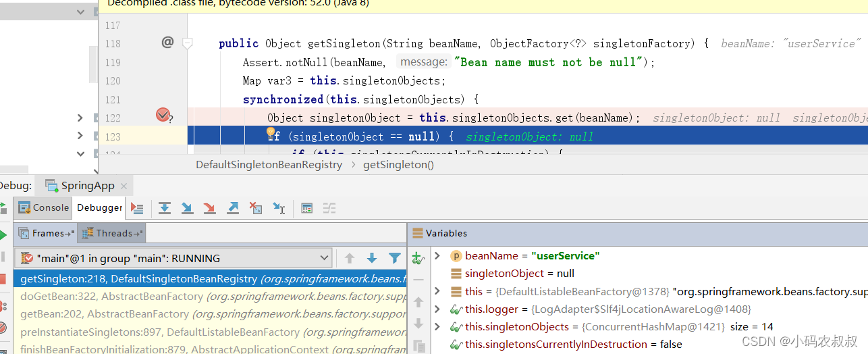
Task: Click the Drop Frame icon
Action: tap(256, 208)
